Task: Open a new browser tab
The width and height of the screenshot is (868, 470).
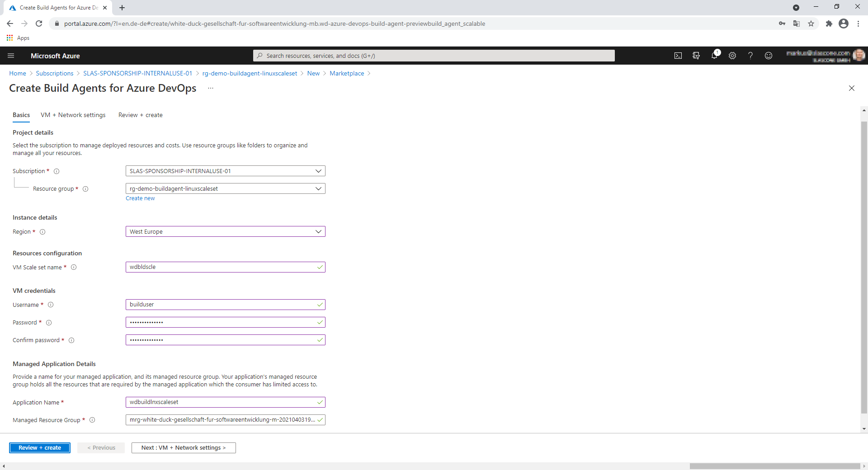Action: [x=122, y=8]
